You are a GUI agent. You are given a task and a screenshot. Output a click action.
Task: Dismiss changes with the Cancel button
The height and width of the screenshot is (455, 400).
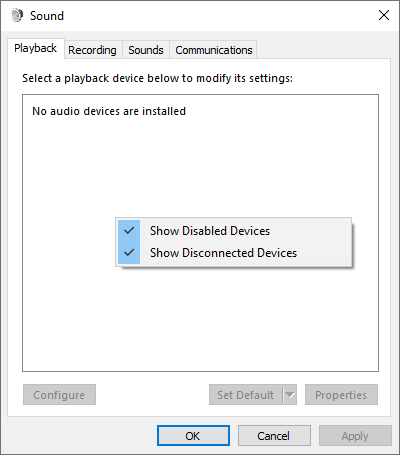click(x=274, y=436)
